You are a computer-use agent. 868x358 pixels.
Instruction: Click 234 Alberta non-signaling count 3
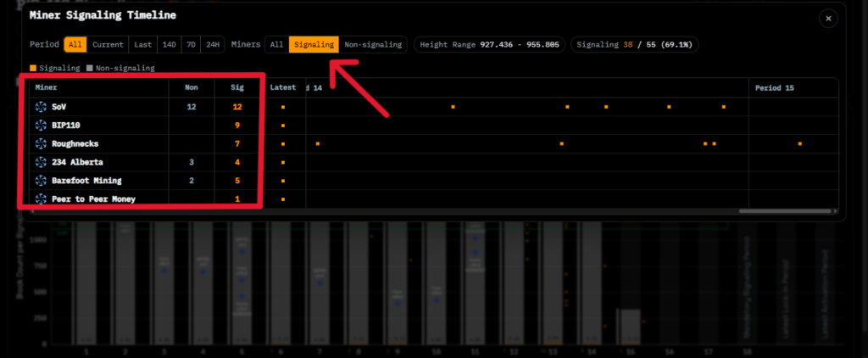click(x=192, y=162)
